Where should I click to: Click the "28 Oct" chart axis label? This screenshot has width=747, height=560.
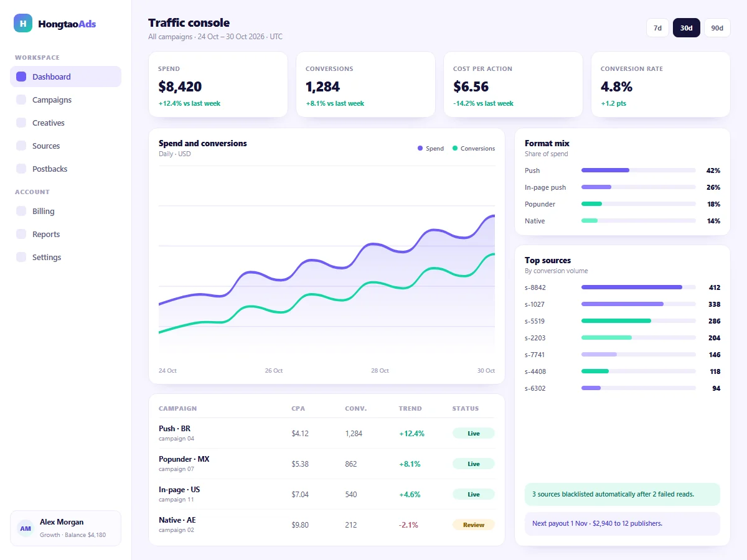pos(380,370)
